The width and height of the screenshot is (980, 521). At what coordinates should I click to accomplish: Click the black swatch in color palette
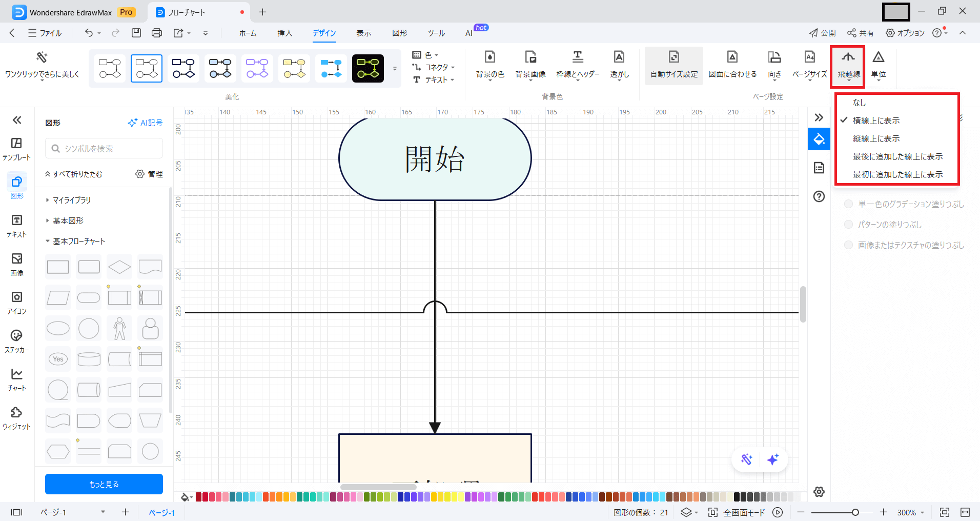click(x=737, y=497)
